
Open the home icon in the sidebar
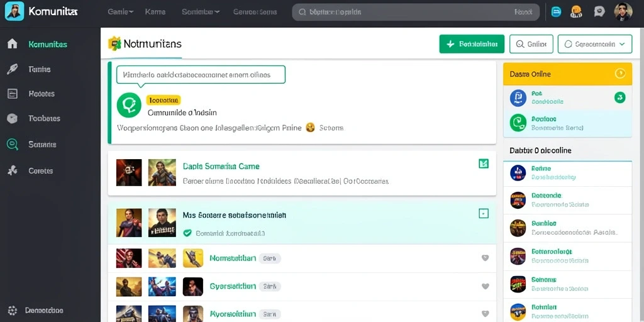coord(13,44)
